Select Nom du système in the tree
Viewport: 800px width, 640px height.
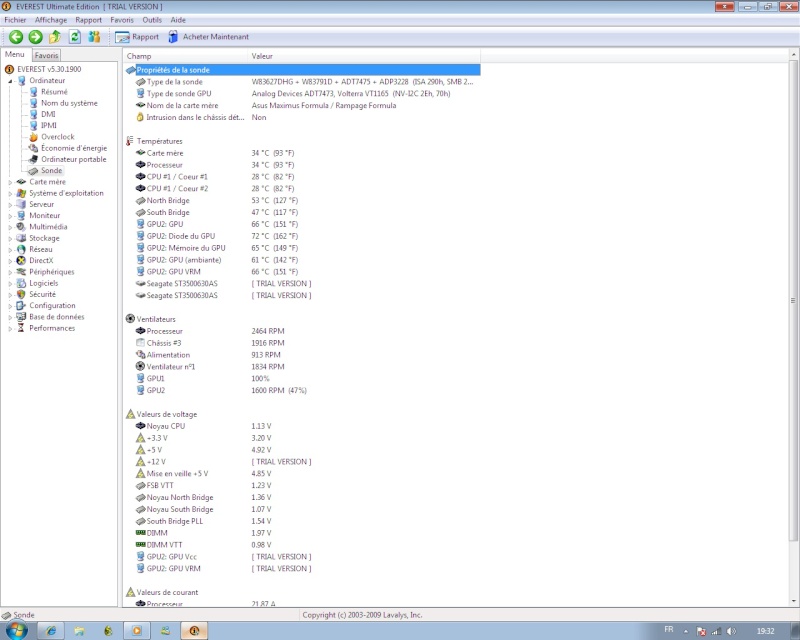[69, 103]
